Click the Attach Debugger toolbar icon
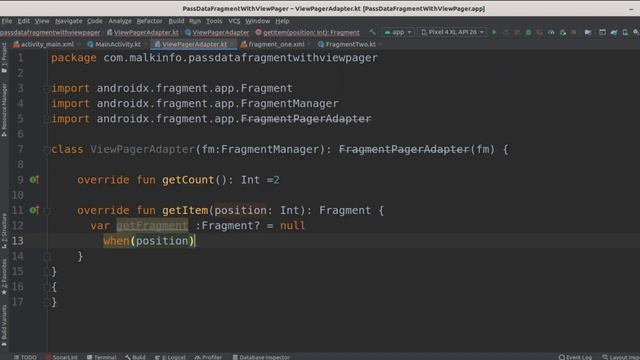The height and width of the screenshot is (360, 640). 563,32
